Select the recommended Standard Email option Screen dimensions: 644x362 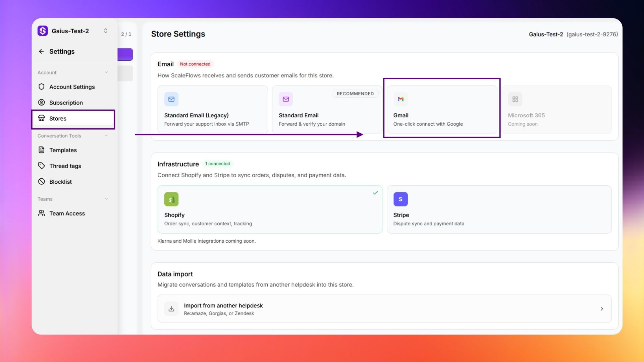(327, 110)
